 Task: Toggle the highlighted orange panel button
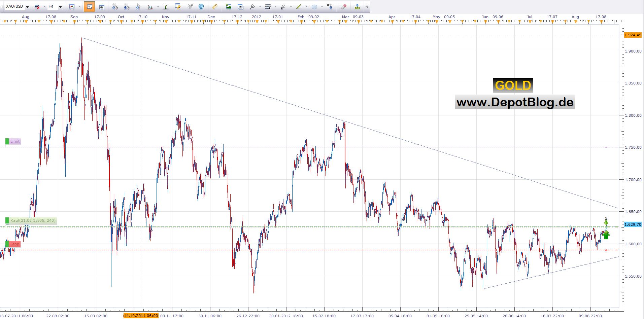[x=90, y=6]
